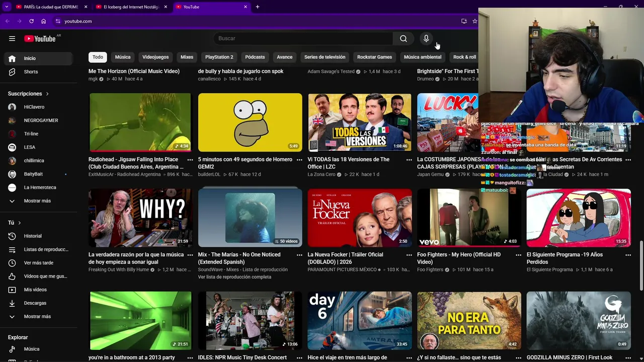
Task: Open green bathroom 2013 party thumbnail
Action: tap(140, 321)
